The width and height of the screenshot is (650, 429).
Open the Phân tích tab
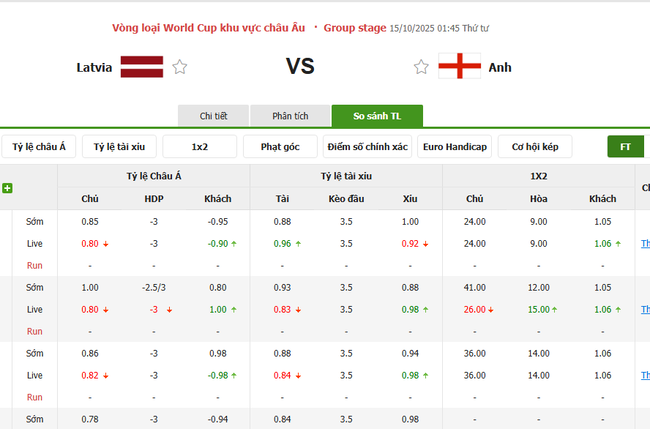[290, 116]
